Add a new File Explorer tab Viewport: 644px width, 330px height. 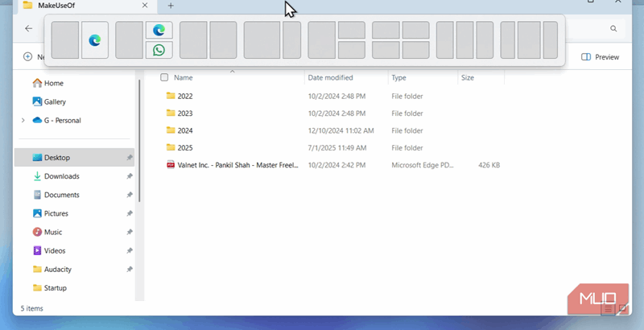click(171, 6)
